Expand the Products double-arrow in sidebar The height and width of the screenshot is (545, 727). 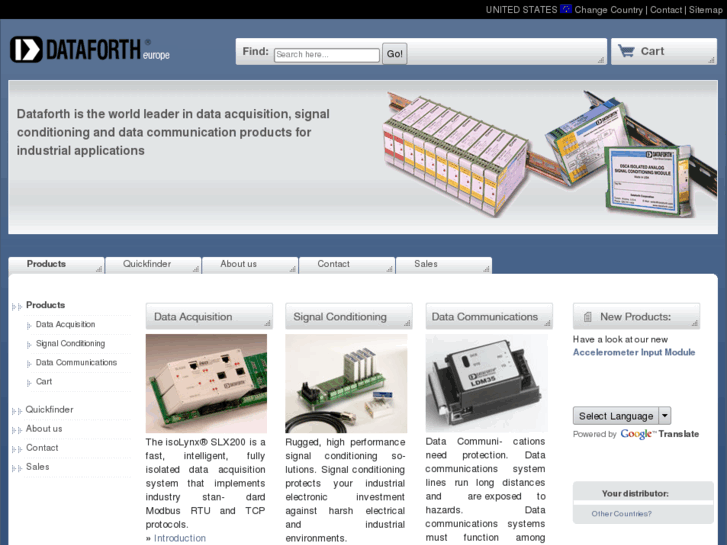pyautogui.click(x=17, y=306)
